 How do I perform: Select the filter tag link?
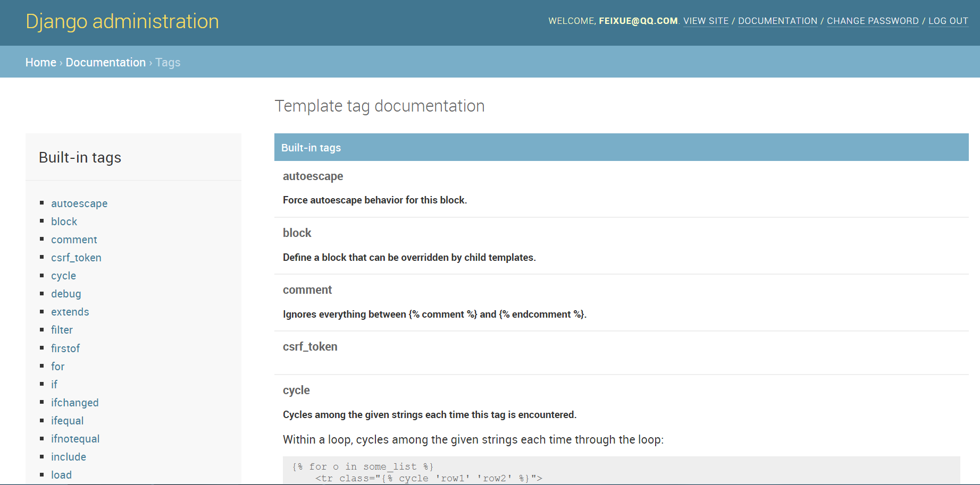point(62,330)
